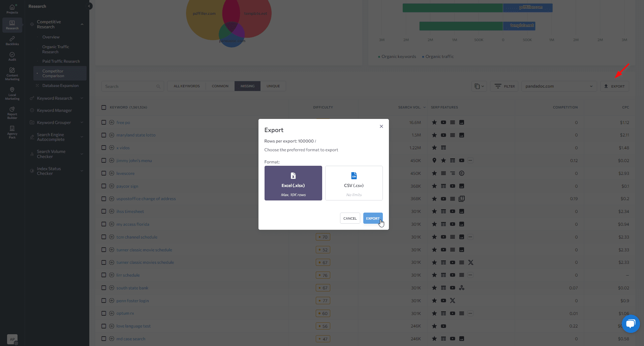The height and width of the screenshot is (346, 644).
Task: Expand Search Engine Autocomplete menu
Action: pos(82,137)
